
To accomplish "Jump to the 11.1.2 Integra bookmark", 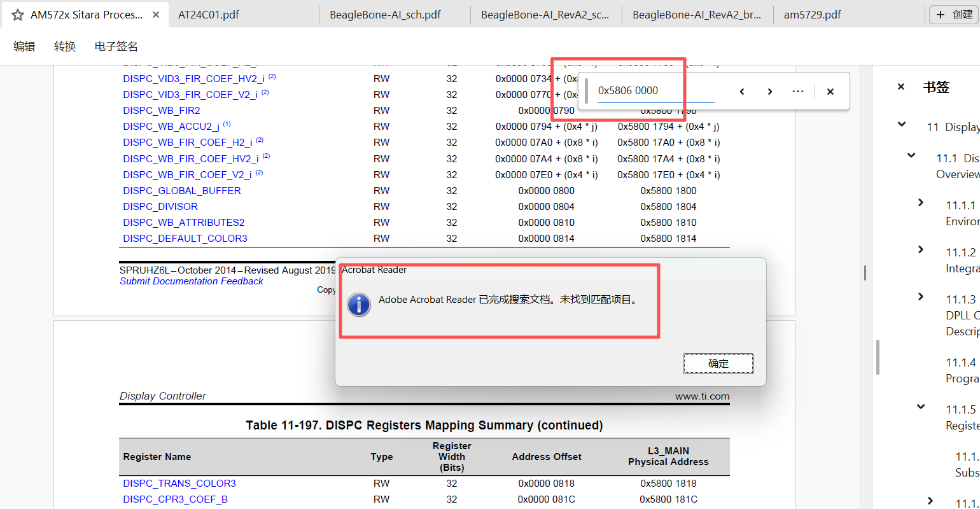I will [962, 260].
